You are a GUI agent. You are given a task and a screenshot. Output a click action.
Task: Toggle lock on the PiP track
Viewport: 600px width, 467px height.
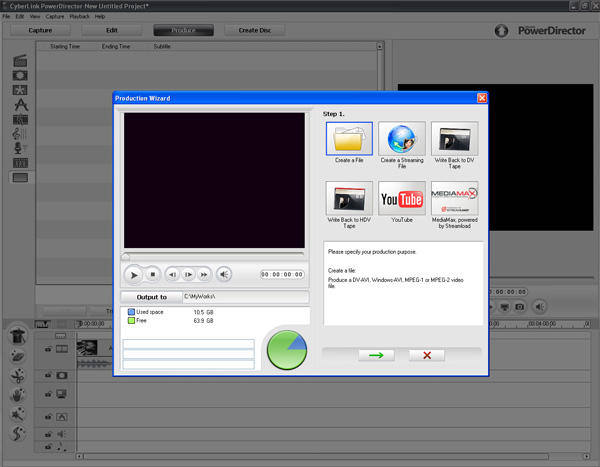point(48,394)
